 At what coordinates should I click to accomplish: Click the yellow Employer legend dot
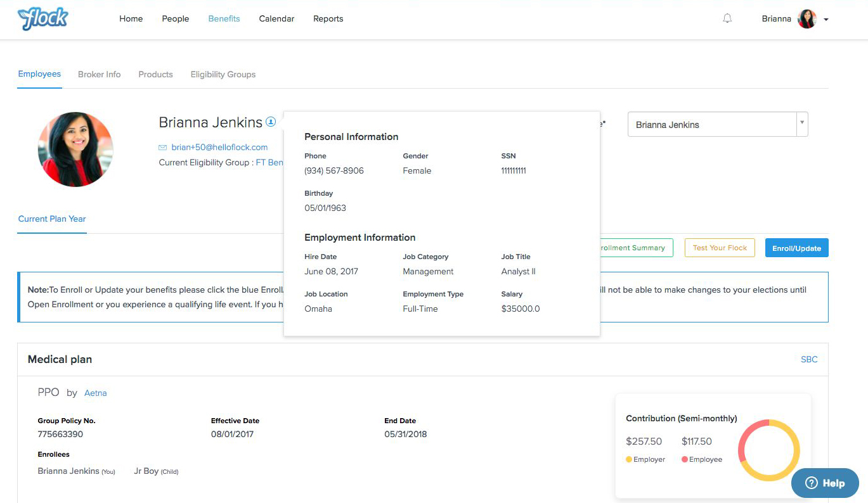(629, 459)
